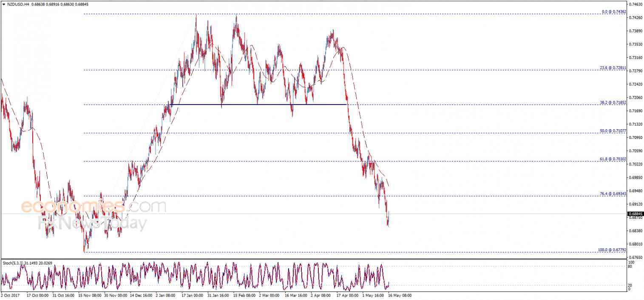The height and width of the screenshot is (300, 644).
Task: Select the 61.8 @ 0.70302 Fibonacci label
Action: [613, 159]
